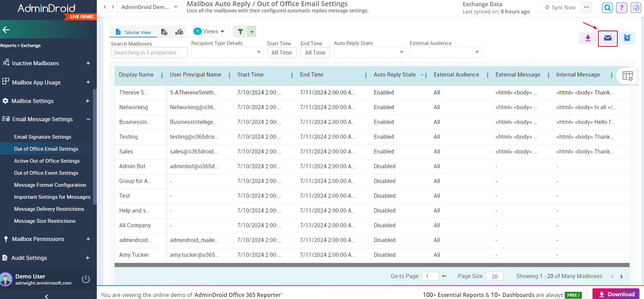
Task: Select the Tabular View tab
Action: pos(133,32)
